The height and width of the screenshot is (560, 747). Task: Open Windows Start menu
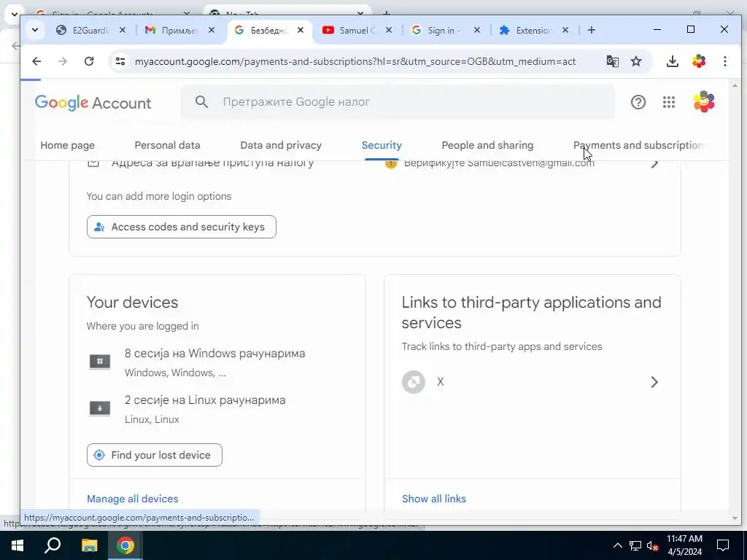tap(18, 545)
